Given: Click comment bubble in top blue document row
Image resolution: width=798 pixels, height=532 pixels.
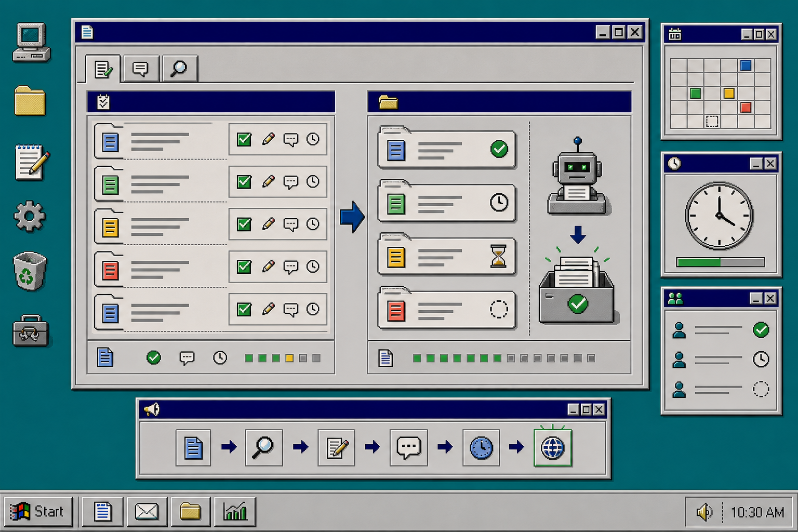Looking at the screenshot, I should [x=290, y=139].
